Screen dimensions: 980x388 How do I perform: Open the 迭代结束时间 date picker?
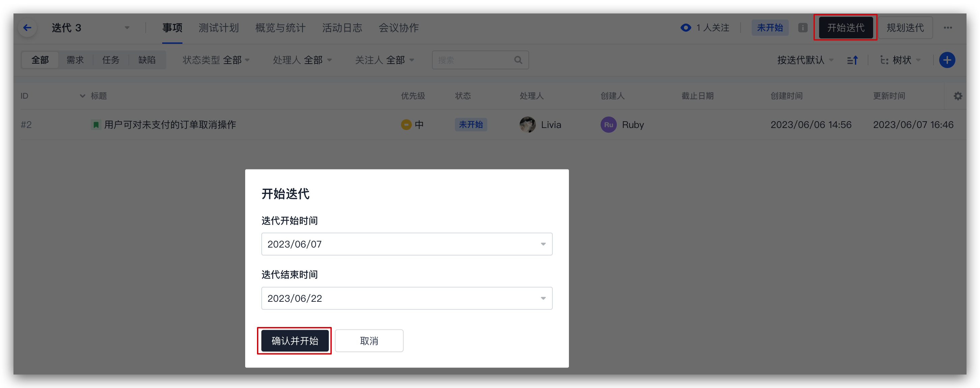407,298
